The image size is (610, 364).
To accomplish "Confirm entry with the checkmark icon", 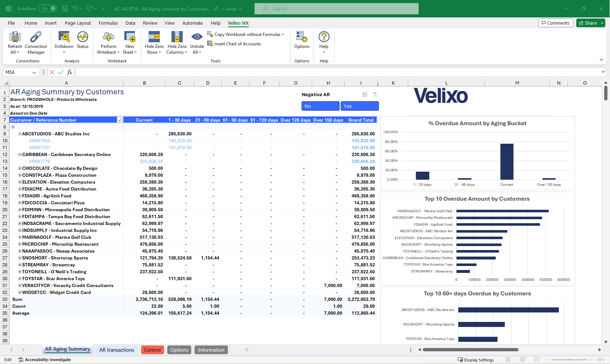I will 61,72.
